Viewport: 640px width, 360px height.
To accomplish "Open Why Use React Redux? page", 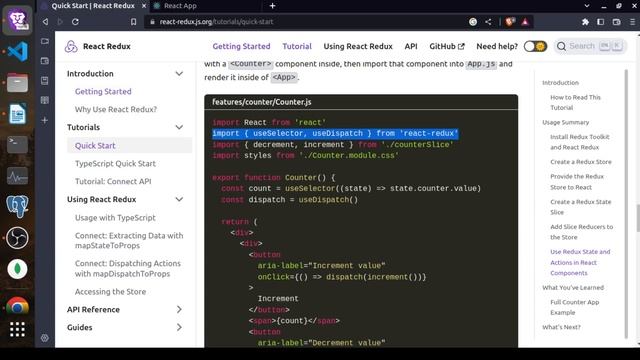I will tap(116, 109).
